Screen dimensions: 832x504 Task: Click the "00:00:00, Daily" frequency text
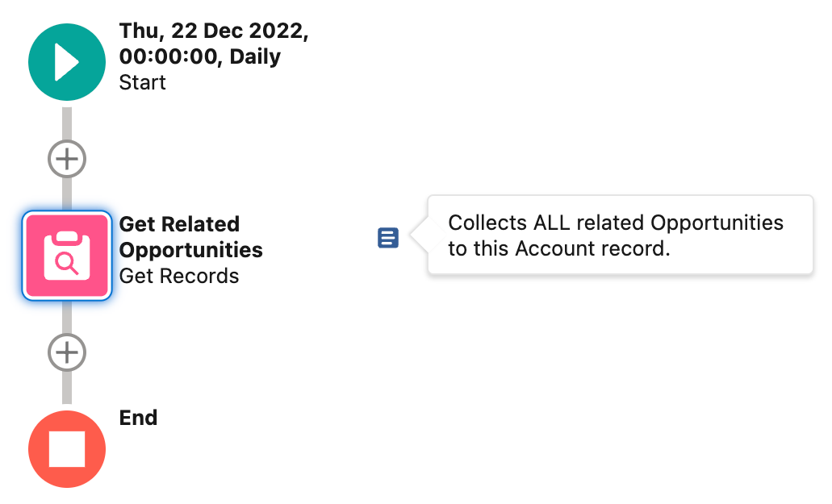pyautogui.click(x=200, y=56)
